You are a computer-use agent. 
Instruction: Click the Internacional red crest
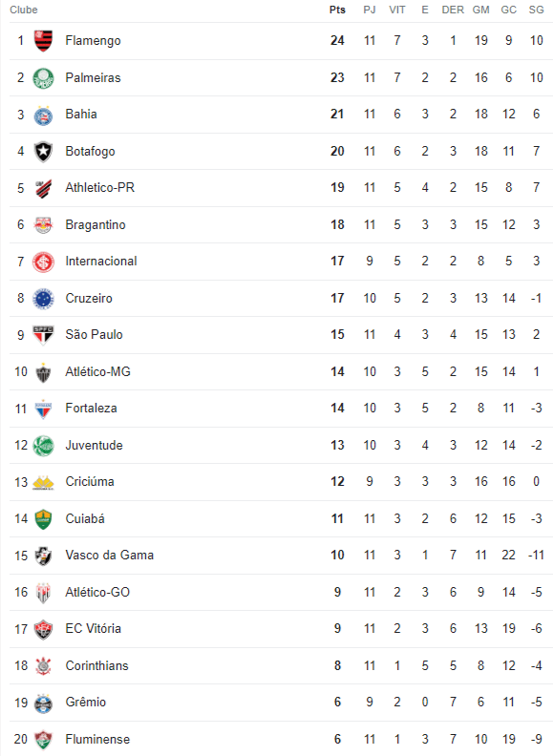[43, 262]
